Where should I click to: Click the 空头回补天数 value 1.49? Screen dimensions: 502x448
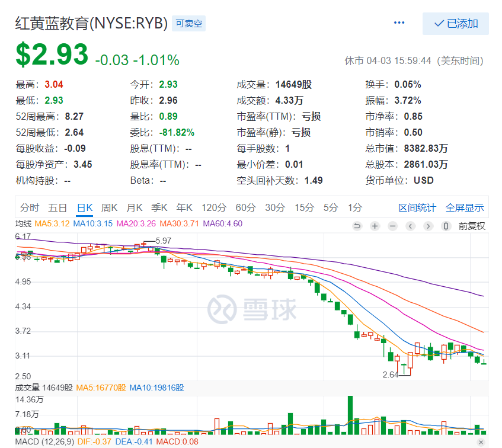[314, 180]
